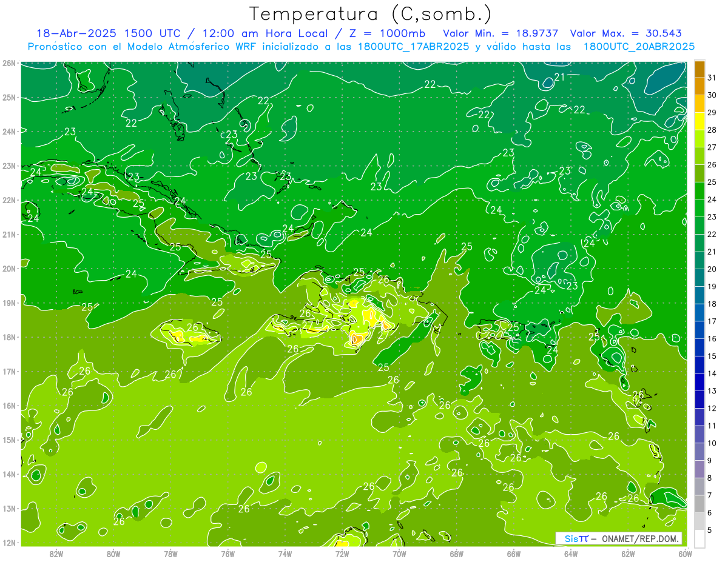The height and width of the screenshot is (562, 728).
Task: Select the 'Valor Max. = 30.543' readout
Action: coord(626,33)
